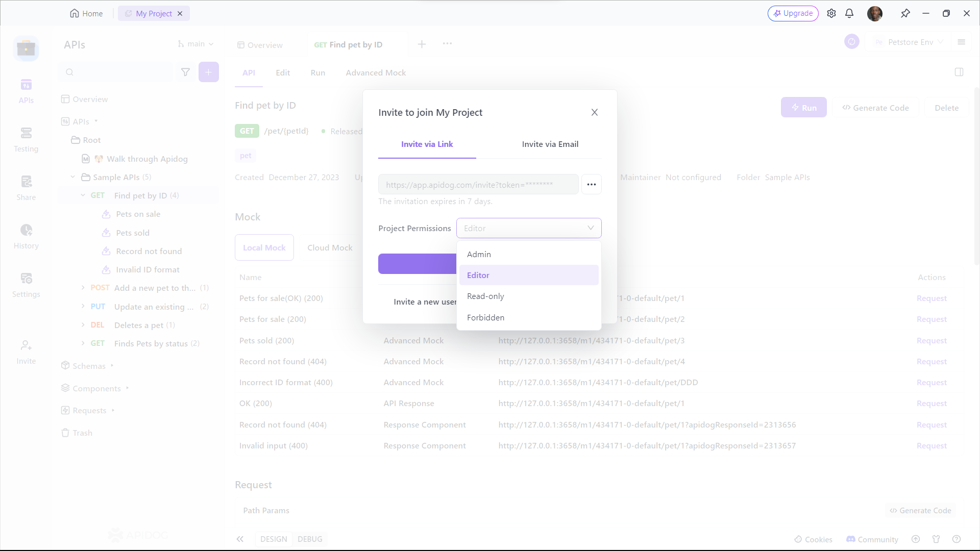Screen dimensions: 980x551
Task: Click the Upgrade button
Action: pyautogui.click(x=793, y=14)
